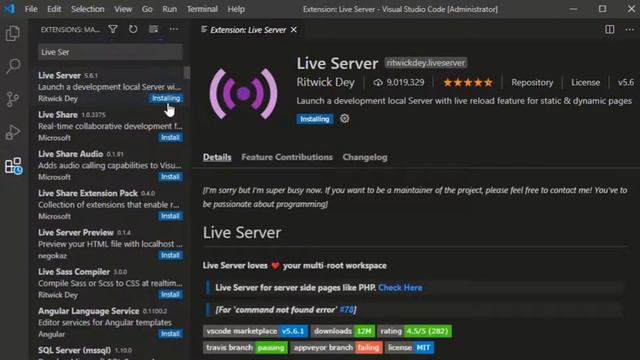Open the Explorer view in activity bar
Image resolution: width=640 pixels, height=360 pixels.
pyautogui.click(x=13, y=33)
